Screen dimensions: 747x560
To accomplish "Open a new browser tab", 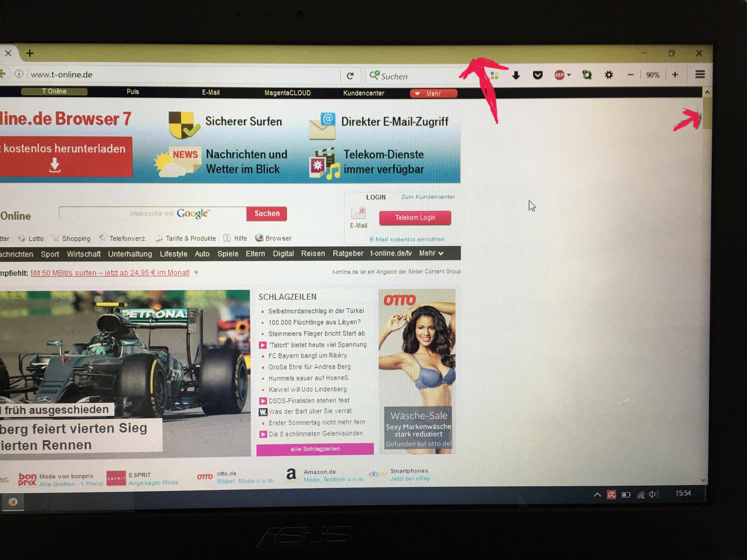I will (x=30, y=53).
